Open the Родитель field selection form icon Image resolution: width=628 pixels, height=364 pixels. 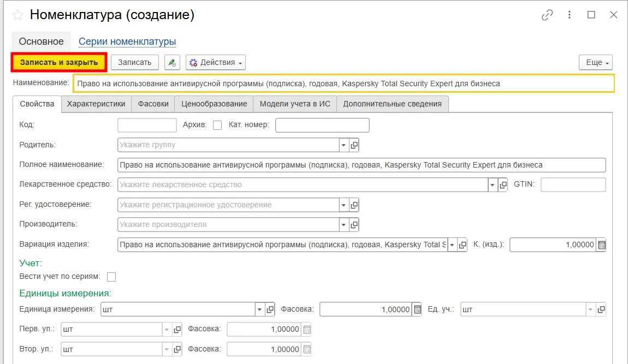click(354, 145)
